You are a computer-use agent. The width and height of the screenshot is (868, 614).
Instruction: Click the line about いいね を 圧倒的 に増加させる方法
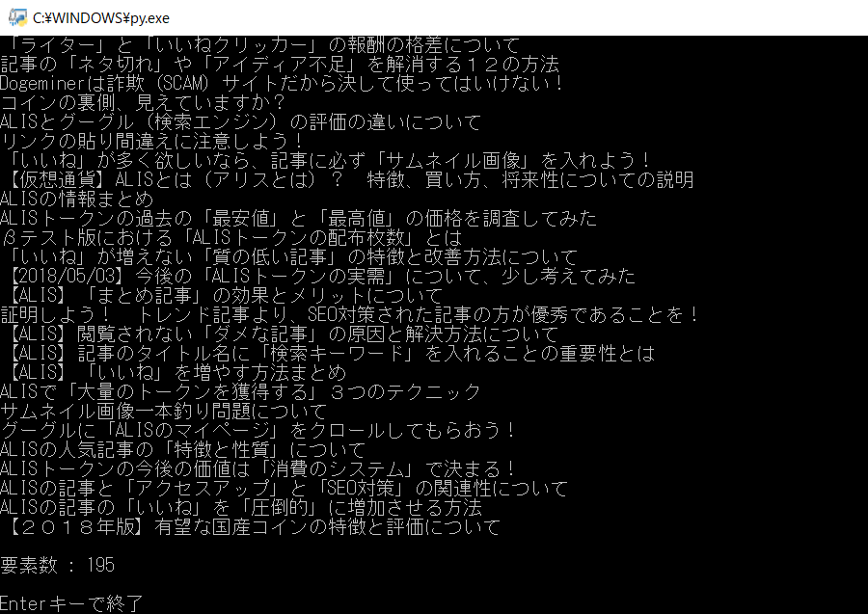(x=241, y=508)
